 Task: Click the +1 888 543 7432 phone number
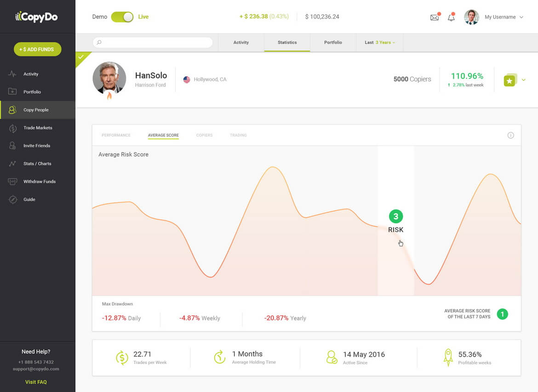[36, 362]
